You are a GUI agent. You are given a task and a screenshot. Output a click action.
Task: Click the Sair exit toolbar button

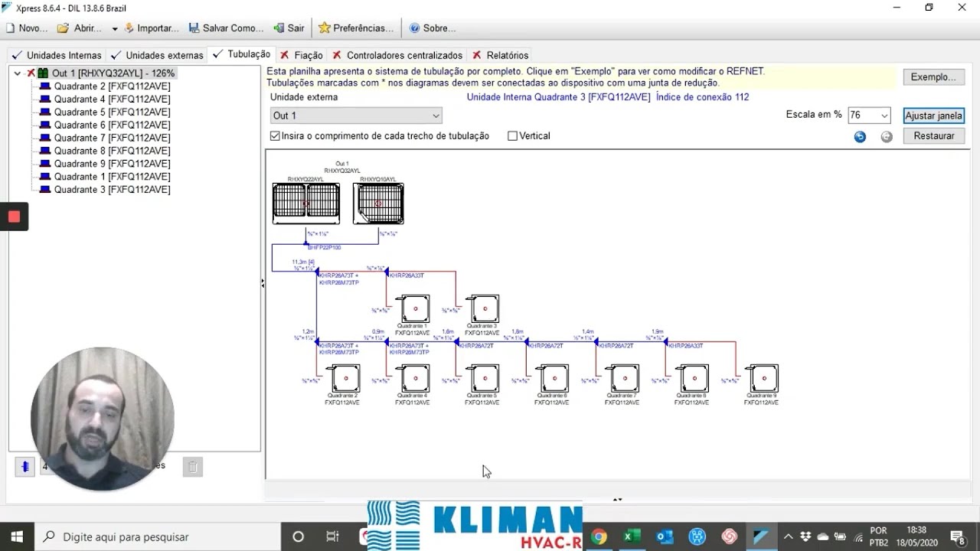289,28
